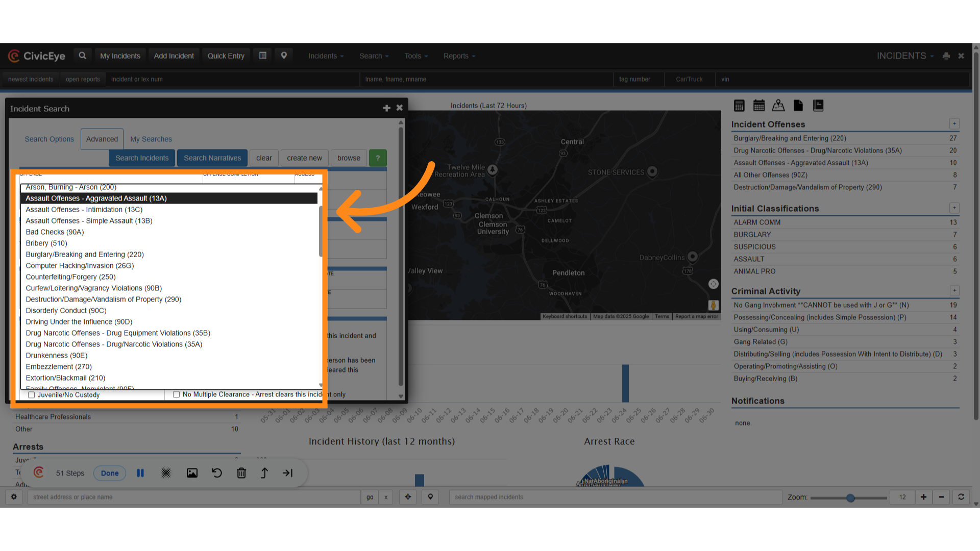Expand the Initial Classifications panel with its plus button
Image resolution: width=980 pixels, height=551 pixels.
tap(954, 208)
